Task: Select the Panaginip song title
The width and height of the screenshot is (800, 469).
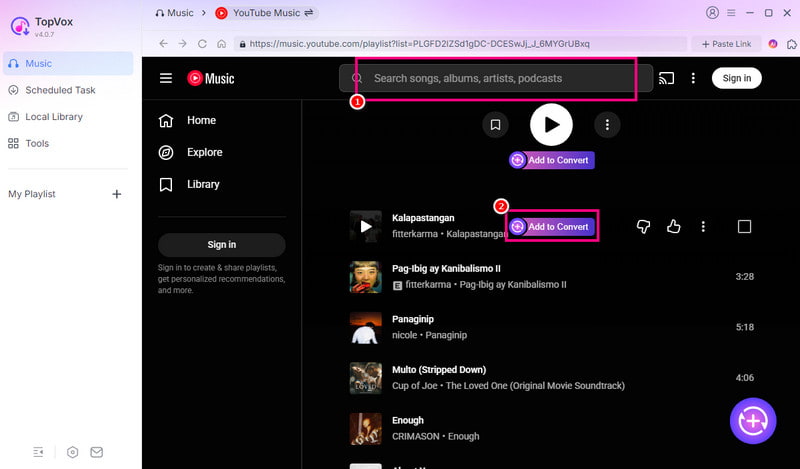Action: (413, 319)
